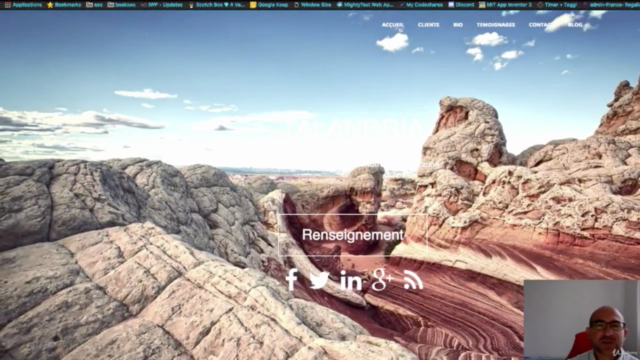
Task: Open the BLOG navigation item
Action: [x=575, y=25]
